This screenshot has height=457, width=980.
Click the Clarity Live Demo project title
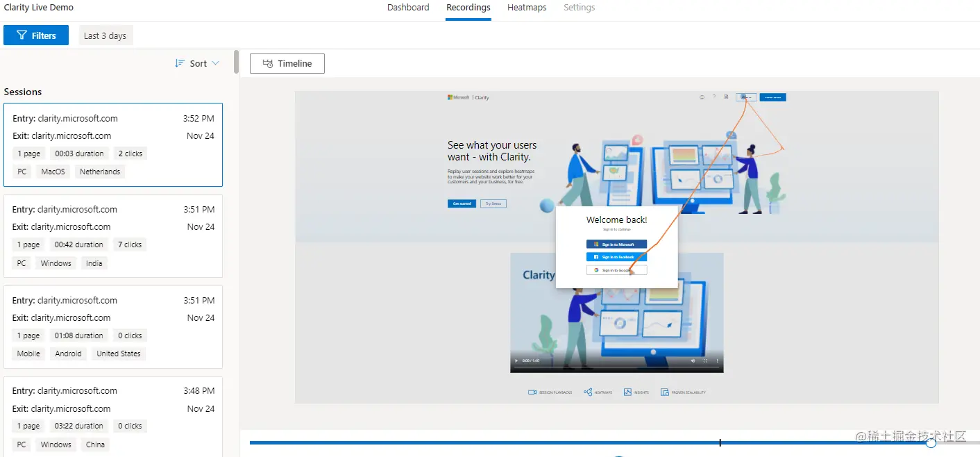[x=39, y=8]
